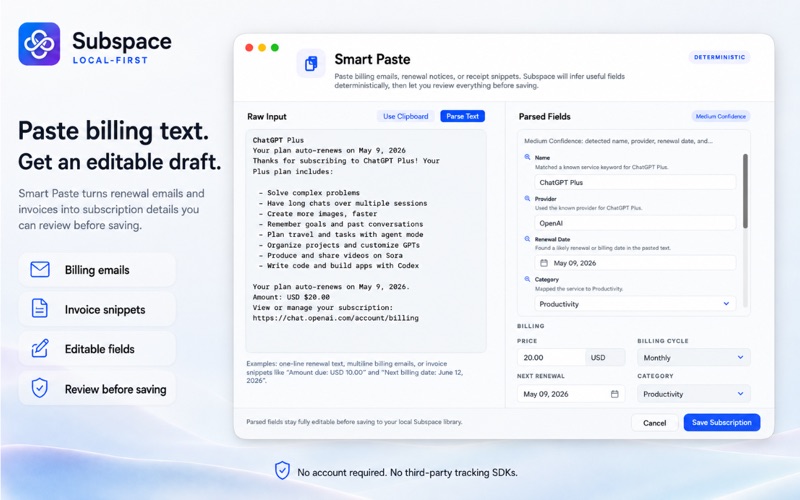Click the "Medium Confidence: detected name" summary line
The width and height of the screenshot is (800, 500).
(x=618, y=141)
